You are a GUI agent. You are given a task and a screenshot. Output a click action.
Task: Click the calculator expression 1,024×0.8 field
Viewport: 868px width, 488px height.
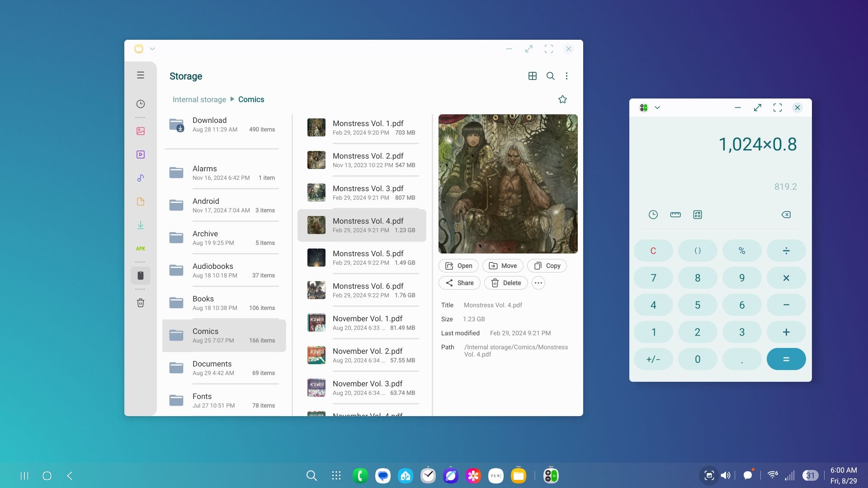click(x=758, y=144)
